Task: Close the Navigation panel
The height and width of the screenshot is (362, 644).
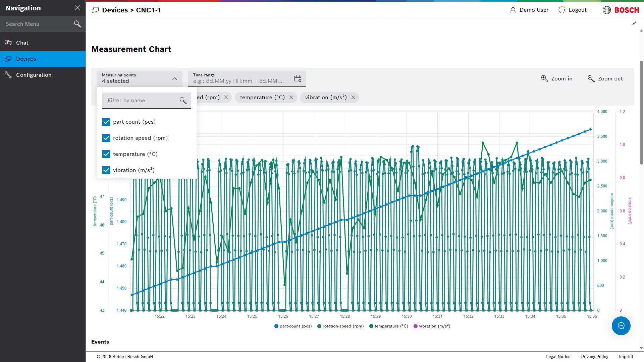Action: tap(77, 8)
